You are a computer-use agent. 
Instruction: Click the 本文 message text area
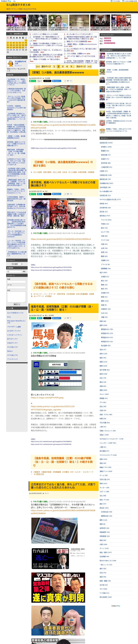(x=17, y=297)
